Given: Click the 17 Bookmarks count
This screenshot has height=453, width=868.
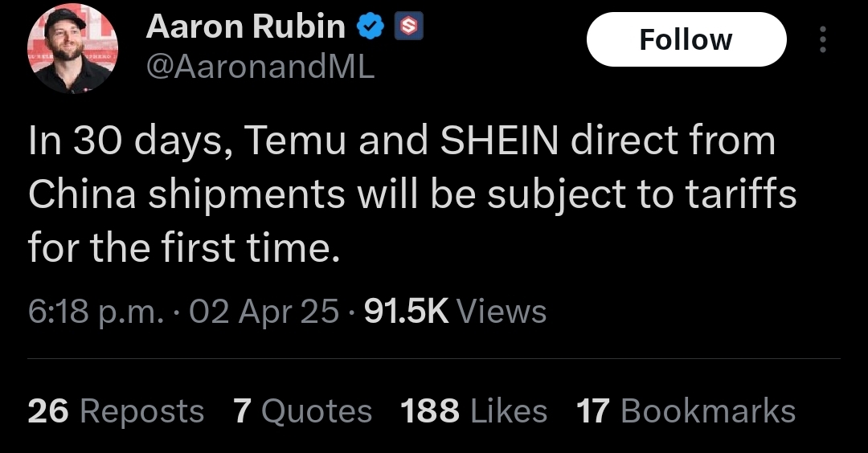Looking at the screenshot, I should [x=686, y=411].
